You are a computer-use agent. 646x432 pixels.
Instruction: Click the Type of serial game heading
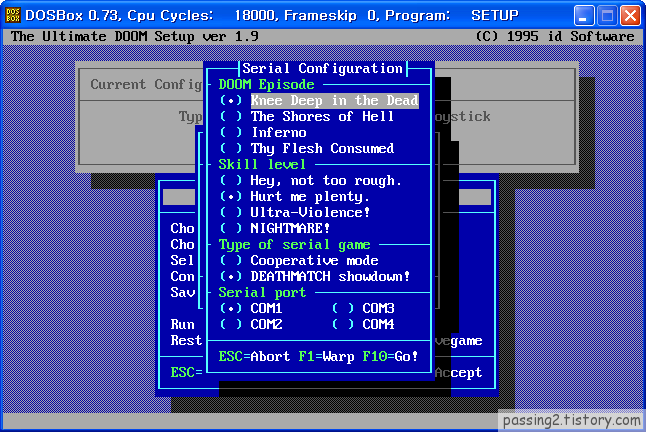(294, 245)
